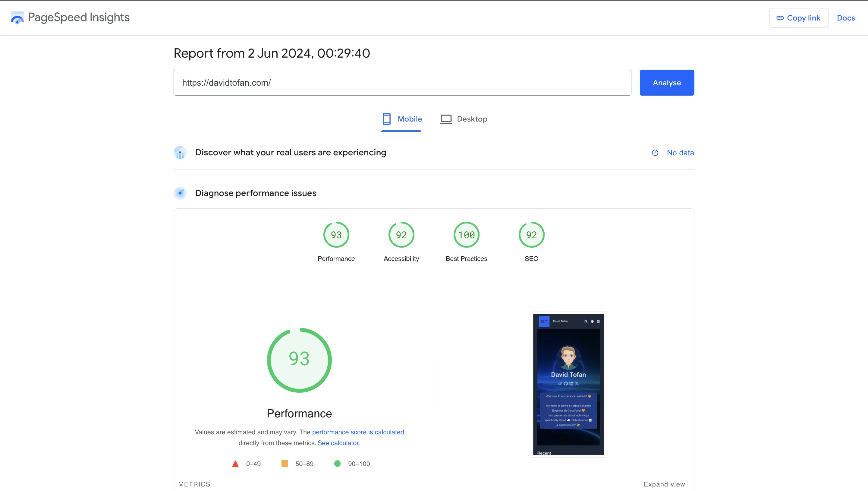Jump to the Performance score gauge 93
The image size is (868, 491).
[336, 235]
